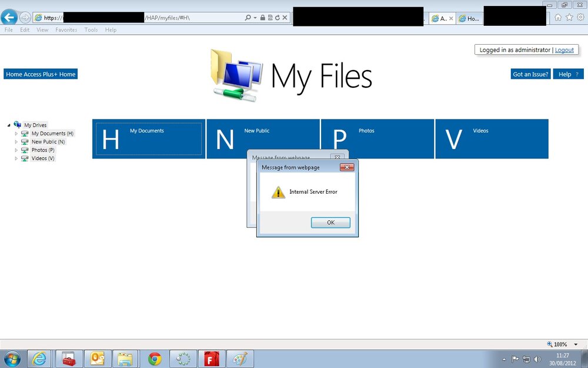The image size is (588, 368).
Task: Open the green dotted circle taskbar app
Action: click(x=183, y=359)
